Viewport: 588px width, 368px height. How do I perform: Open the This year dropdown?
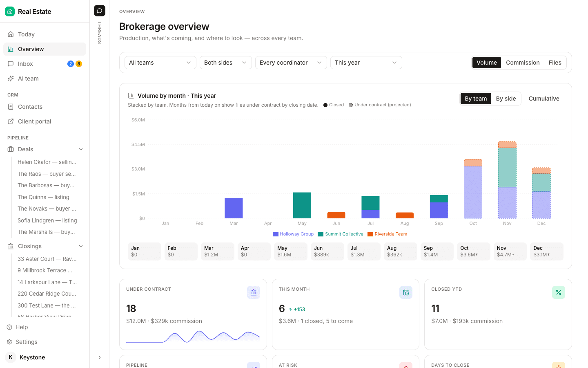[x=366, y=63]
